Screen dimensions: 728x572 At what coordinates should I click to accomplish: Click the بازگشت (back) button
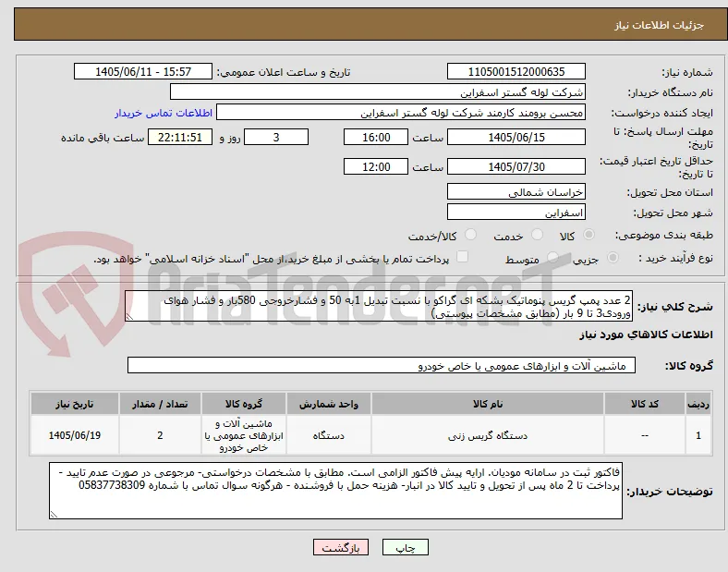click(341, 547)
